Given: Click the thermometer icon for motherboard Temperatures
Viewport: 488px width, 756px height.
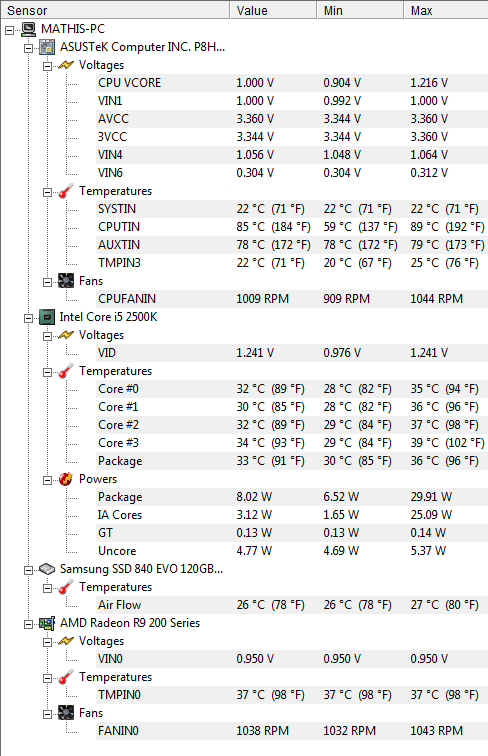Looking at the screenshot, I should 66,191.
